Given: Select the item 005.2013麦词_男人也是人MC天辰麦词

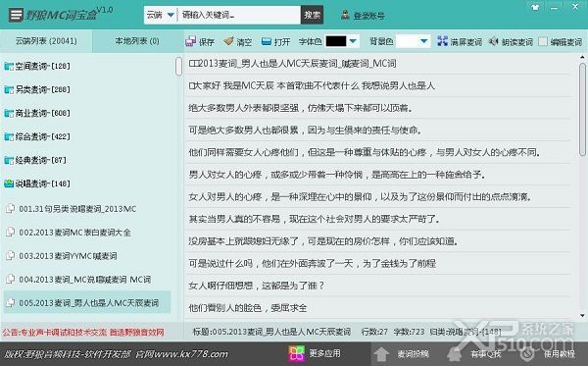Looking at the screenshot, I should [x=87, y=302].
